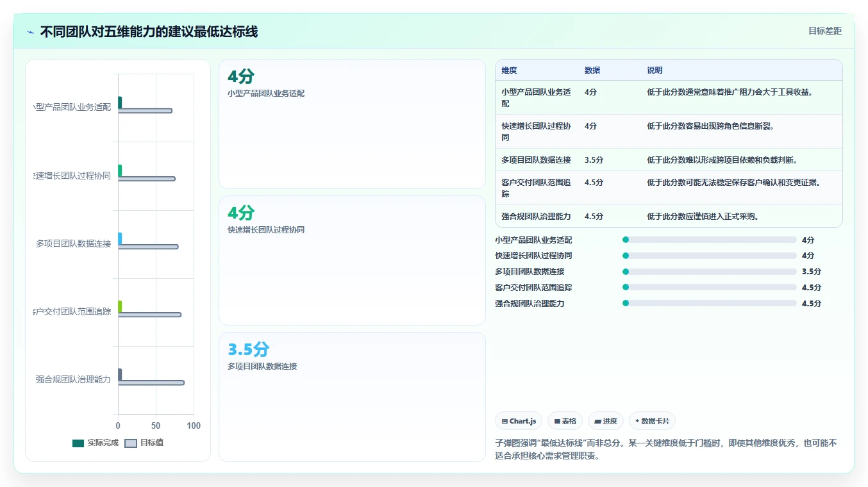The width and height of the screenshot is (868, 487).
Task: Select the note 低于此分数难以形成跨项目依赖和负载判断。
Action: click(723, 160)
